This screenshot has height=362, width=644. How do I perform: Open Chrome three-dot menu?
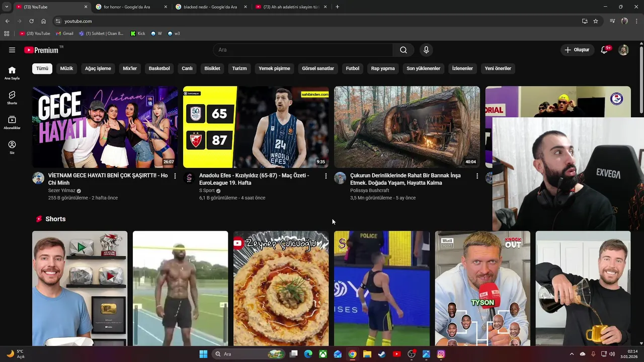point(637,21)
